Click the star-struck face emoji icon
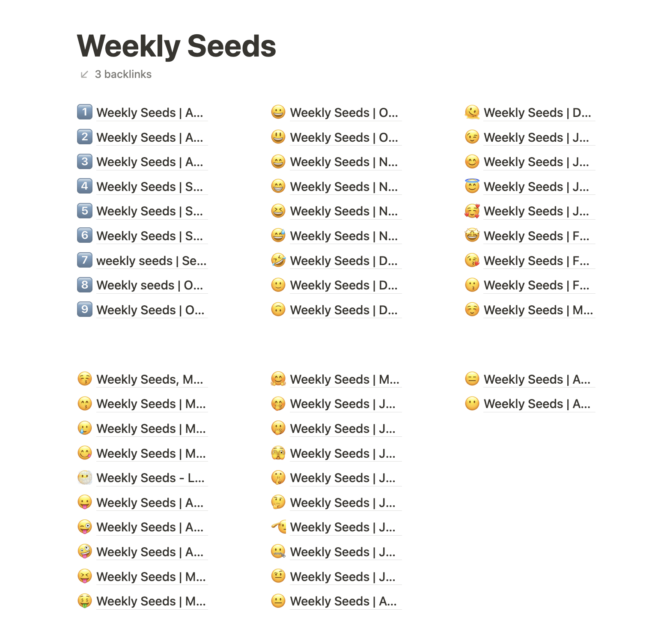This screenshot has width=661, height=644. 472,236
